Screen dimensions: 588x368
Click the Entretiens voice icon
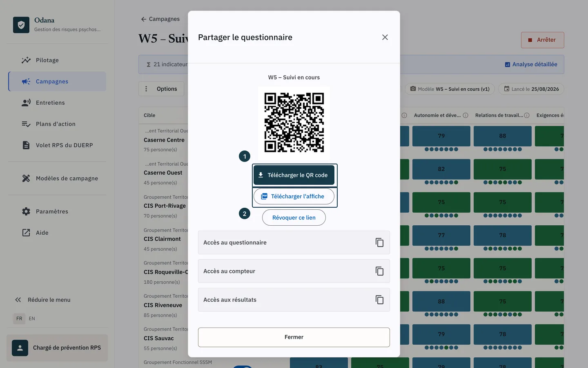click(26, 103)
